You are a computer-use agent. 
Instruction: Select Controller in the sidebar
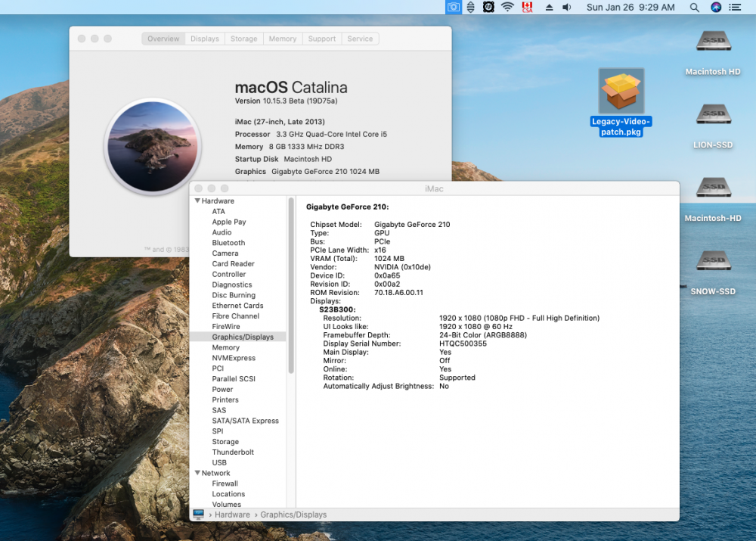tap(229, 274)
